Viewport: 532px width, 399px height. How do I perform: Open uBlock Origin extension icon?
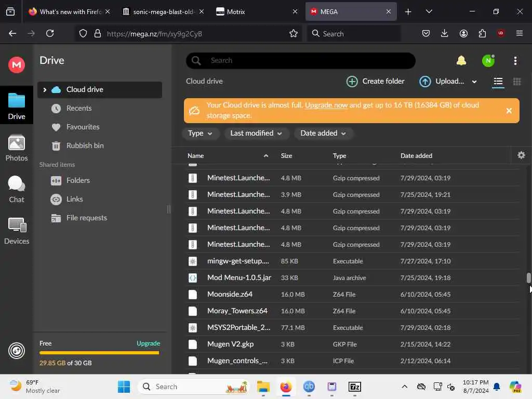point(501,33)
